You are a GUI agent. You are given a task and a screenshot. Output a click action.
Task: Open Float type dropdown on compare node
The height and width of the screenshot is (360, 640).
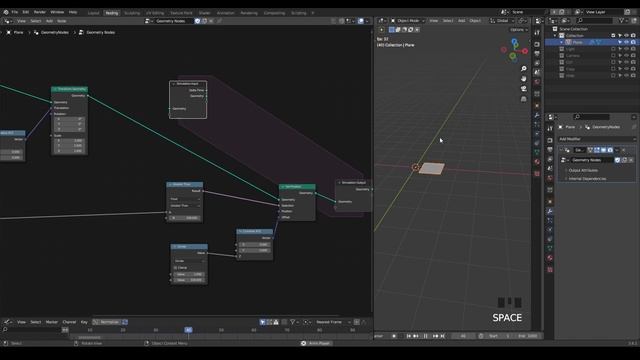[x=185, y=199]
